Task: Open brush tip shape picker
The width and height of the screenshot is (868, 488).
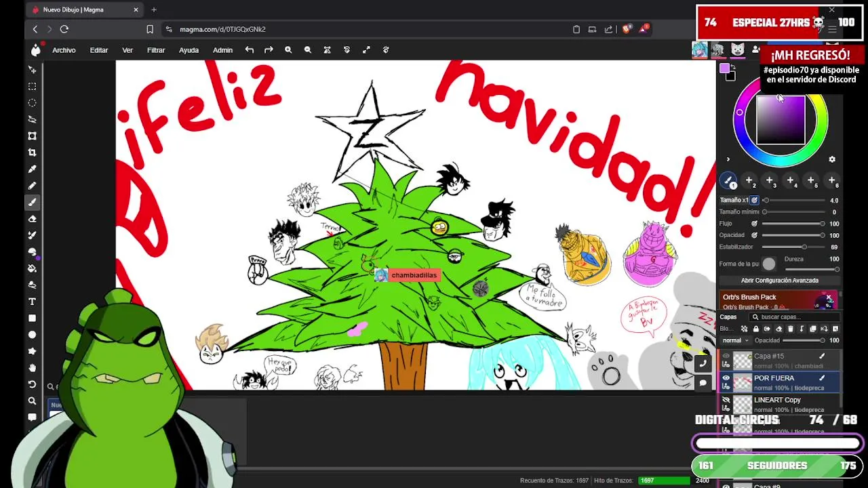Action: point(768,264)
